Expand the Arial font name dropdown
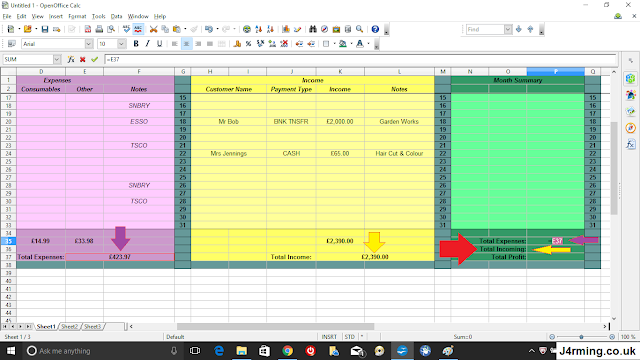The image size is (640, 360). [89, 44]
